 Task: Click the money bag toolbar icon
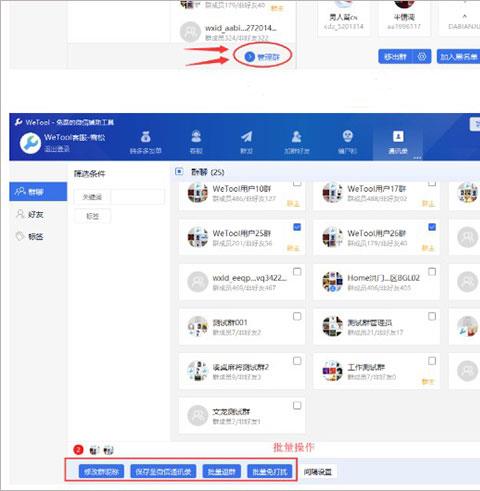[x=146, y=137]
